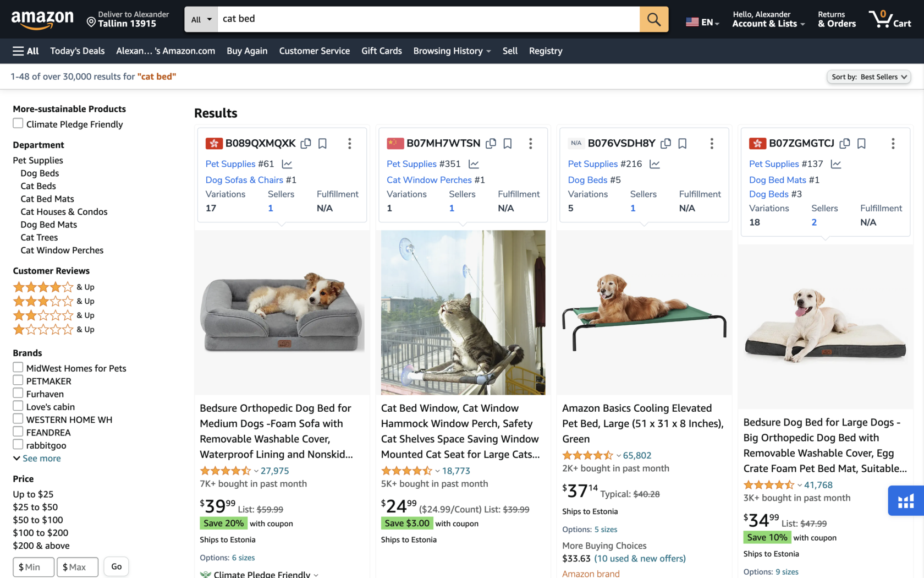This screenshot has width=924, height=578.
Task: Expand rating breakdown for 18,773 reviews
Action: (438, 471)
